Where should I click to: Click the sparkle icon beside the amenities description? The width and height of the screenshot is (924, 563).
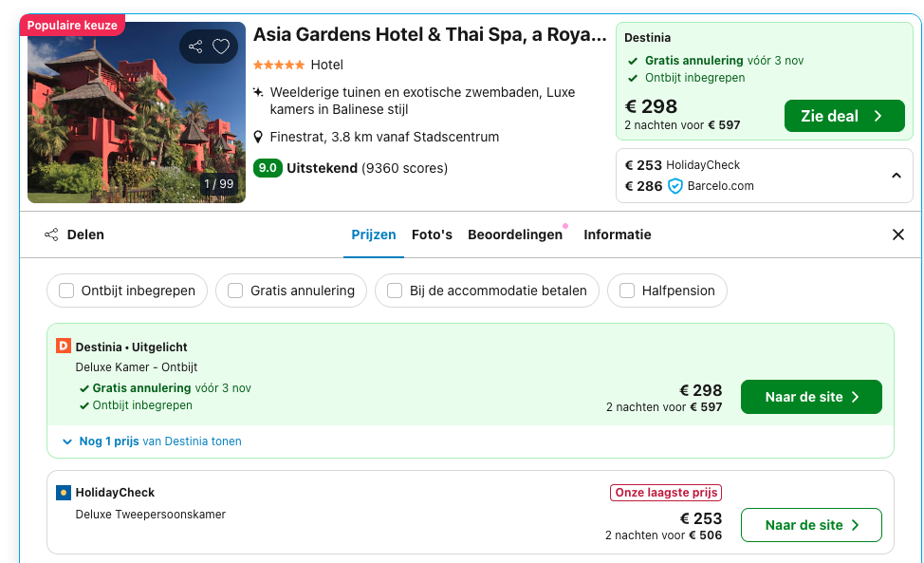(258, 92)
